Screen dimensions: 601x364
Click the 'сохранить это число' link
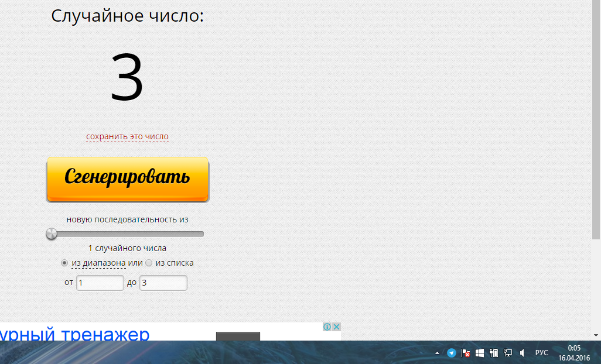127,137
